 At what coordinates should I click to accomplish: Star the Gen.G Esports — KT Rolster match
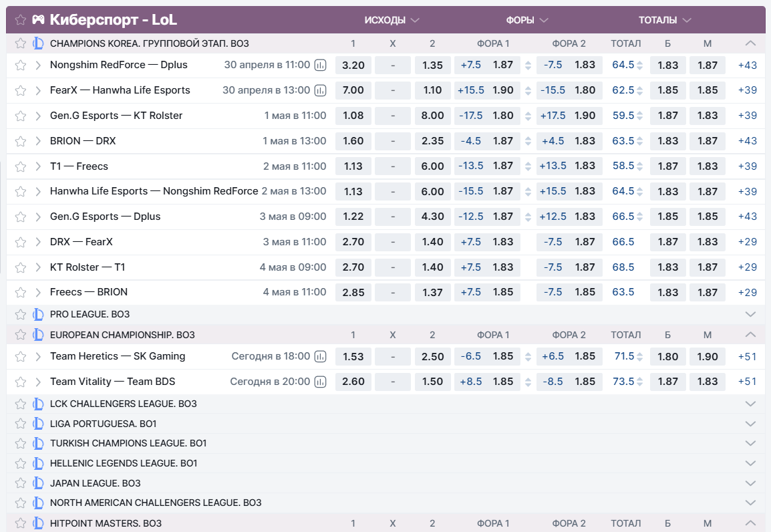(21, 116)
